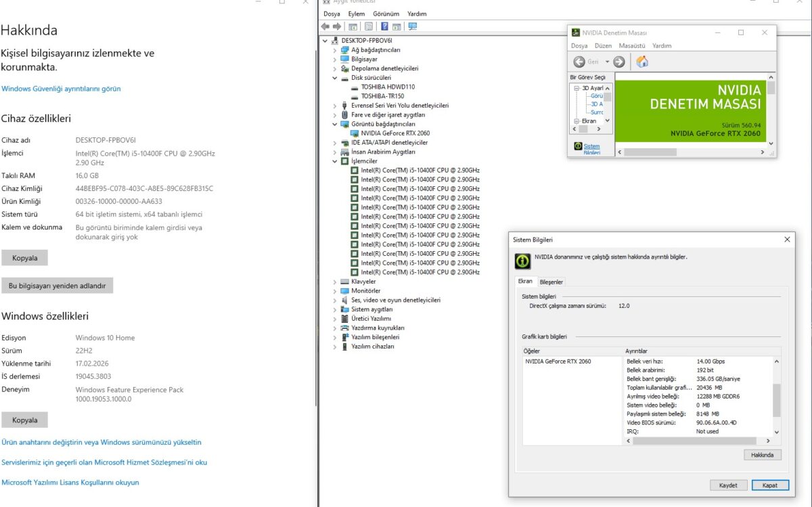Image resolution: width=812 pixels, height=507 pixels.
Task: Click horizontal scrollbar under the NVIDIA green banner
Action: coord(692,152)
